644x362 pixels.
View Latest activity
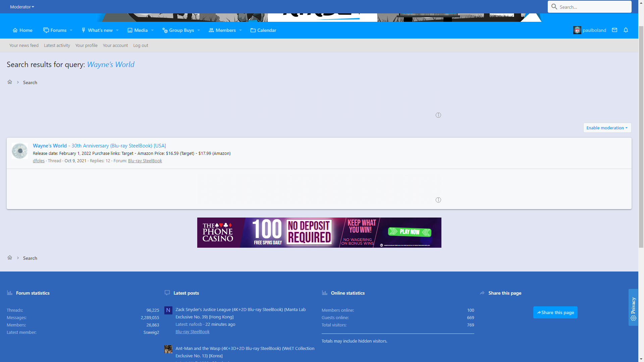pyautogui.click(x=57, y=45)
